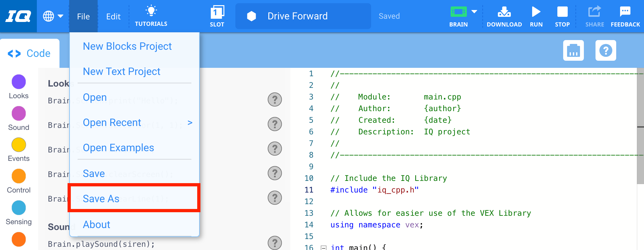Open Tutorials lightbulb icon
The height and width of the screenshot is (250, 644).
151,11
